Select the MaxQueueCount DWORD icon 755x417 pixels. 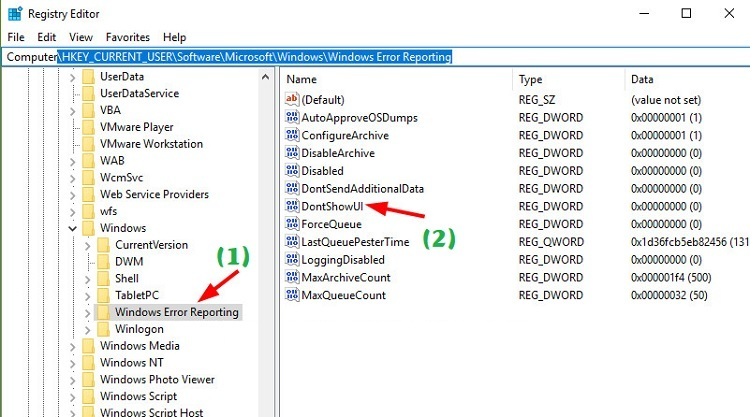point(292,295)
